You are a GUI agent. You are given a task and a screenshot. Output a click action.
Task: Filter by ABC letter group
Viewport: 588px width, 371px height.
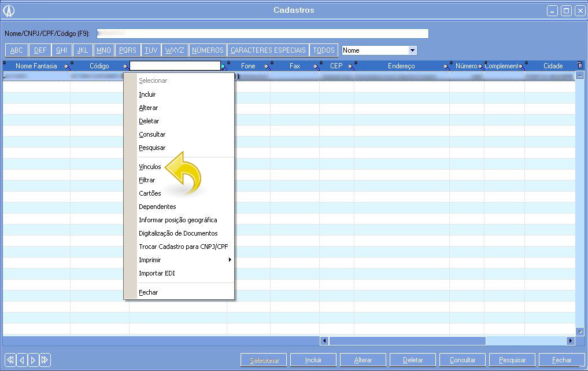[x=17, y=50]
